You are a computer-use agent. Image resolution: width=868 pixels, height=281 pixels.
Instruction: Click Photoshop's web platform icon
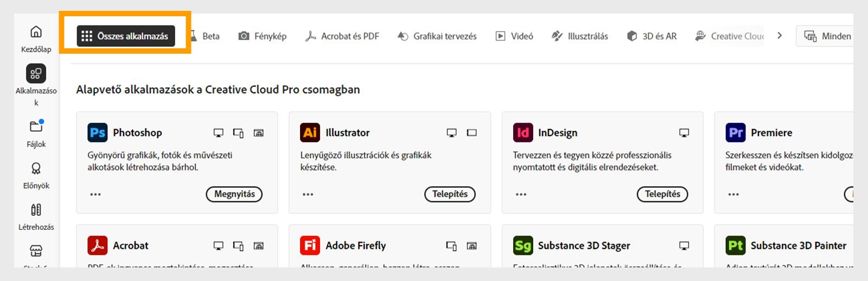(x=259, y=133)
